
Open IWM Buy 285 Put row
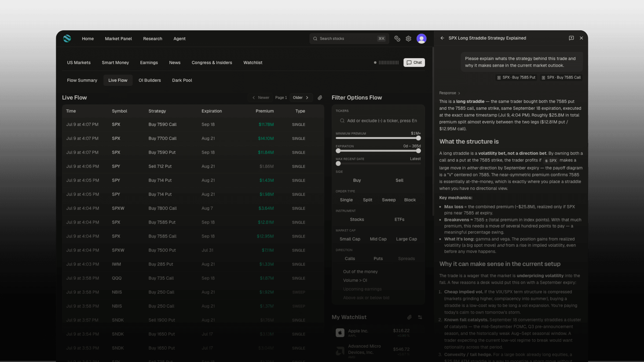[193, 264]
